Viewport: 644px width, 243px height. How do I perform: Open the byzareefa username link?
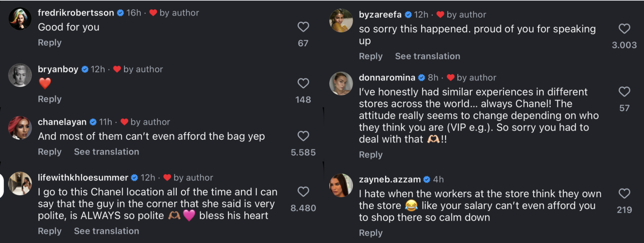pyautogui.click(x=380, y=15)
